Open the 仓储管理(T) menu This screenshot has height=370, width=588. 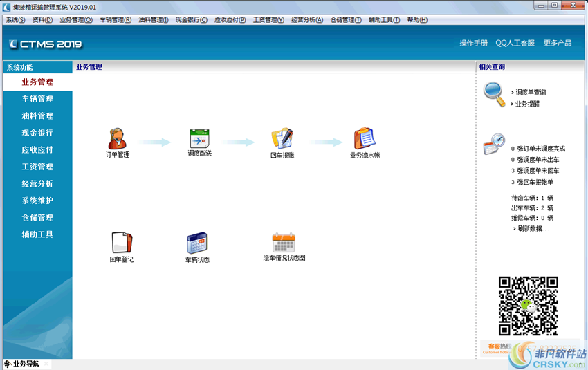point(346,20)
